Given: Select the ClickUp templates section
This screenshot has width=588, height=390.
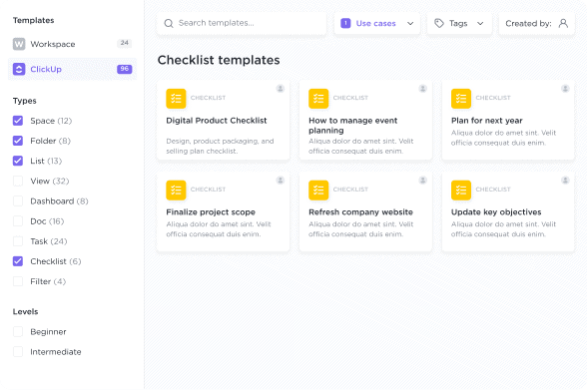Looking at the screenshot, I should (x=72, y=69).
